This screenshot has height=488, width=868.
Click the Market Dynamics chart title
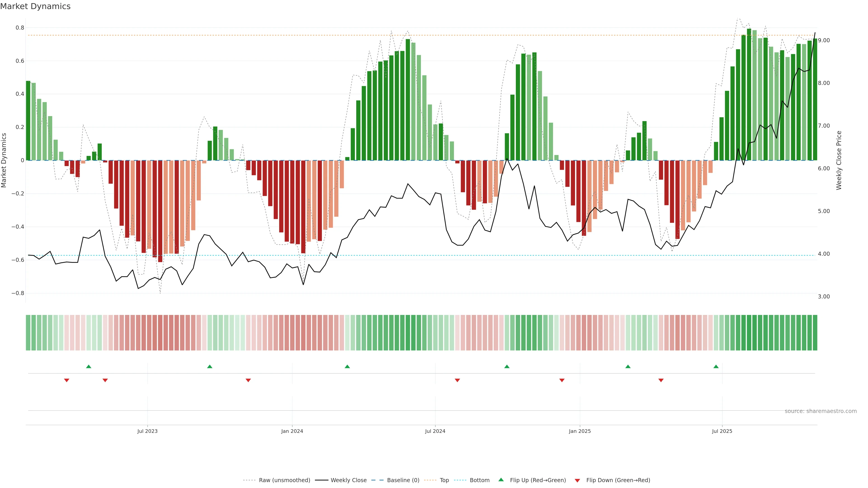(x=35, y=6)
